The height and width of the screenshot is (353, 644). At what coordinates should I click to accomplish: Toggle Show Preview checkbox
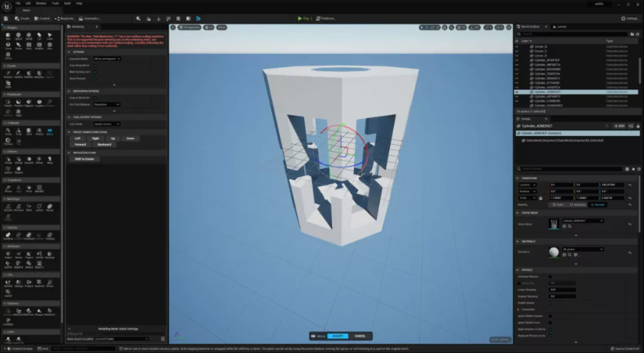point(94,79)
